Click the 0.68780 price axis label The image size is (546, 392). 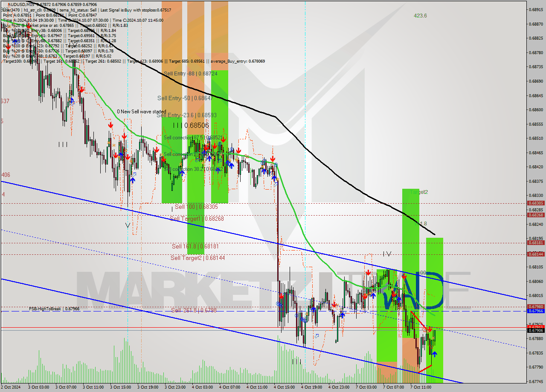pyautogui.click(x=536, y=53)
